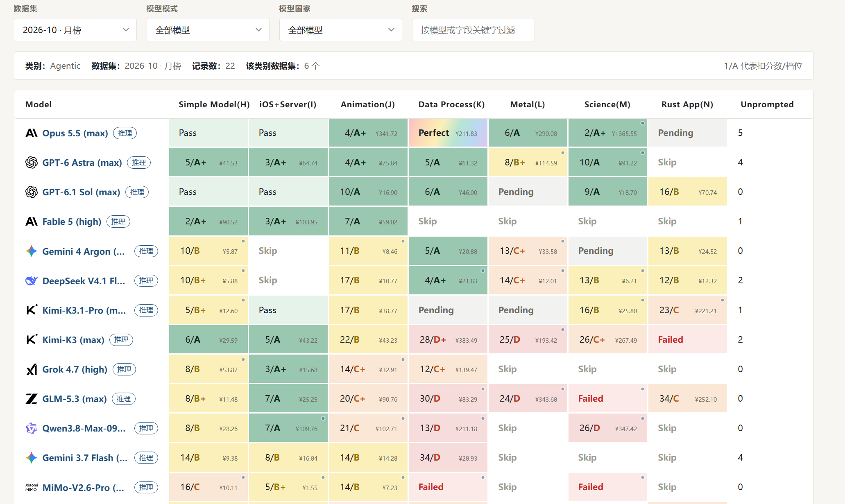The width and height of the screenshot is (845, 504).
Task: Click the Kimi logo beside Kimi-K3.1-Pro
Action: point(32,310)
